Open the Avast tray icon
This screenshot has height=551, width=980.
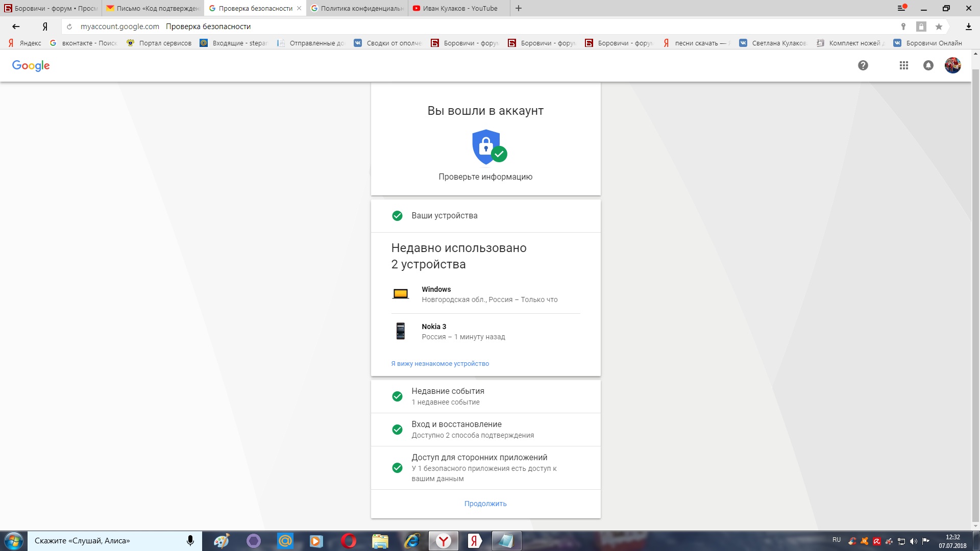(865, 541)
